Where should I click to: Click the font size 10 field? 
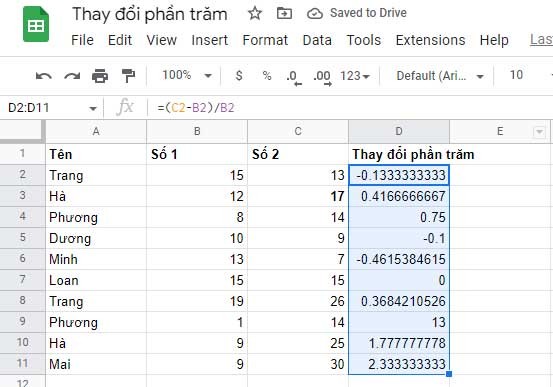click(x=516, y=75)
